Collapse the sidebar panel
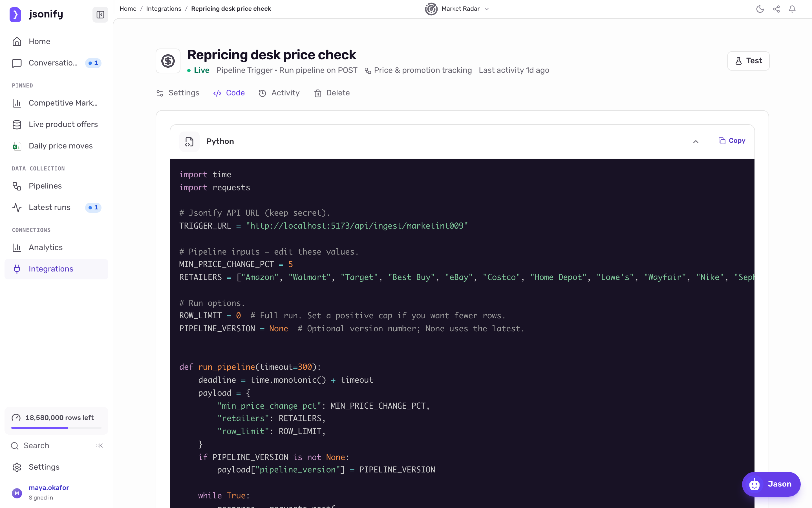812x508 pixels. pyautogui.click(x=100, y=14)
